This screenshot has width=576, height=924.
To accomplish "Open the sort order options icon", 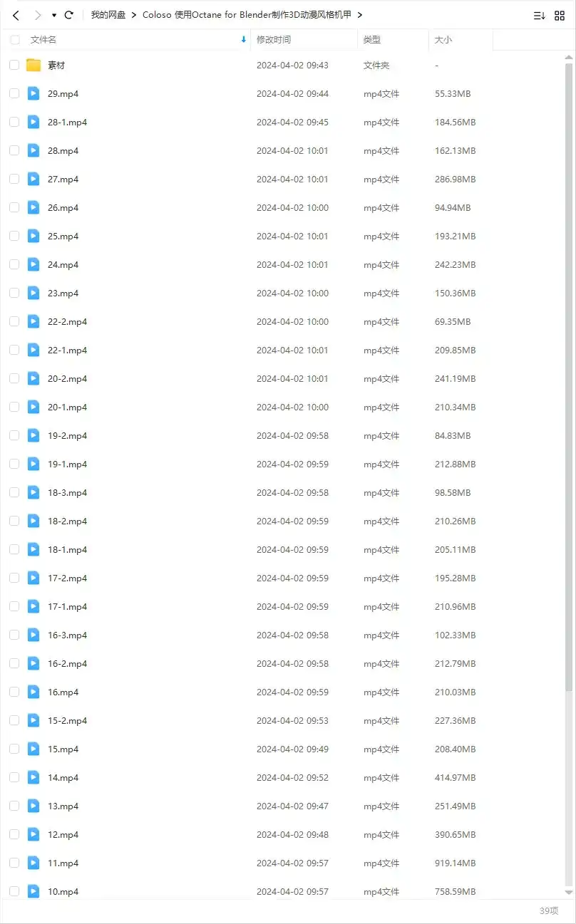I will 539,15.
